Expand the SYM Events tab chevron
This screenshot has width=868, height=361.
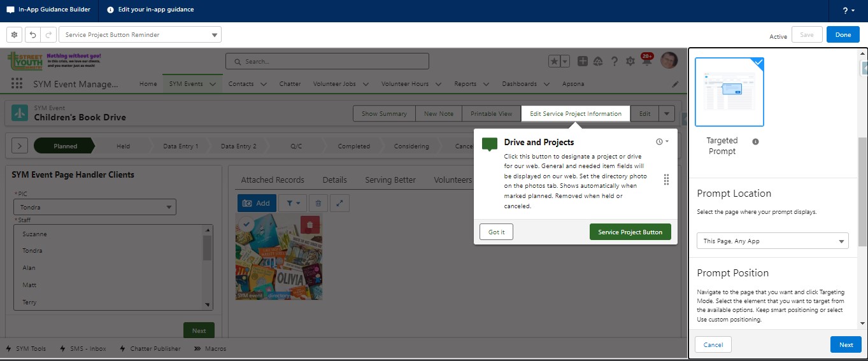click(x=213, y=84)
